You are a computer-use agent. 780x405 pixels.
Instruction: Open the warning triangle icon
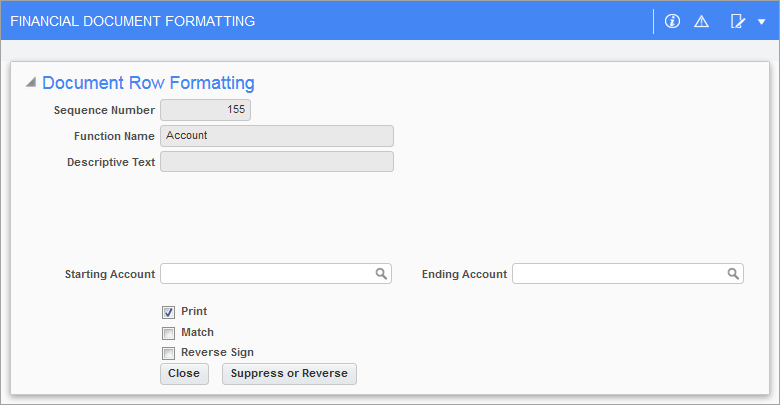(701, 21)
